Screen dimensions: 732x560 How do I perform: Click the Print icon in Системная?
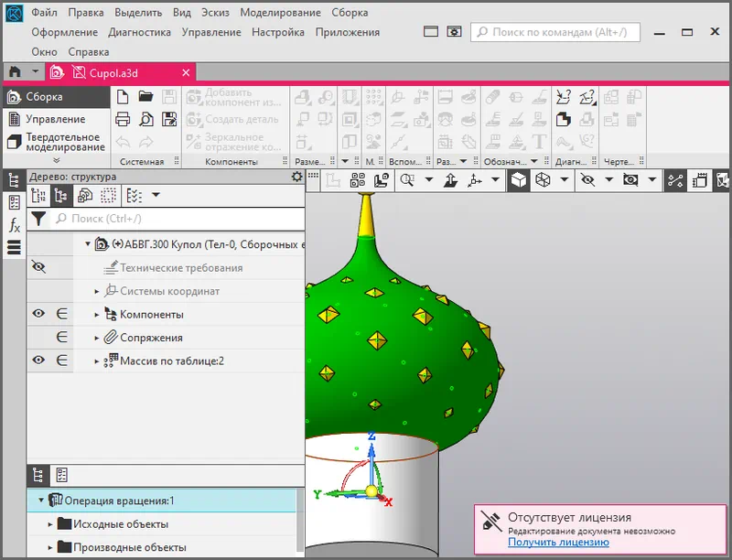[x=123, y=120]
